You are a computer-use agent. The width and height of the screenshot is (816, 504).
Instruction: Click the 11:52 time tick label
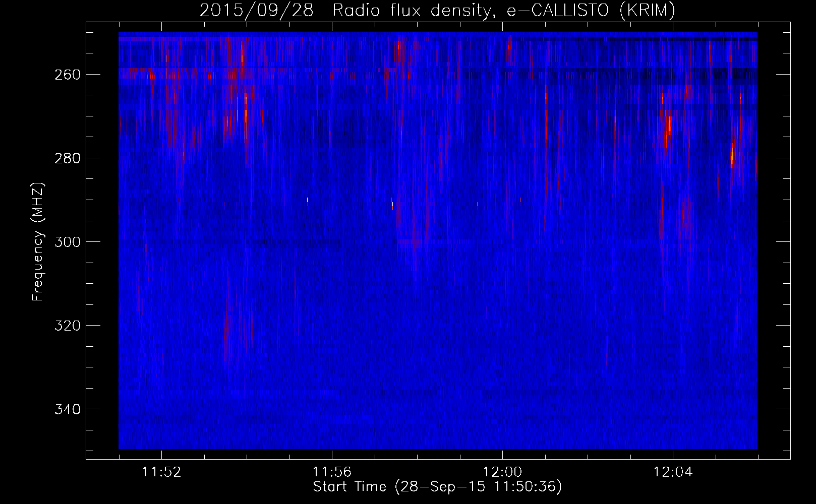pyautogui.click(x=161, y=472)
